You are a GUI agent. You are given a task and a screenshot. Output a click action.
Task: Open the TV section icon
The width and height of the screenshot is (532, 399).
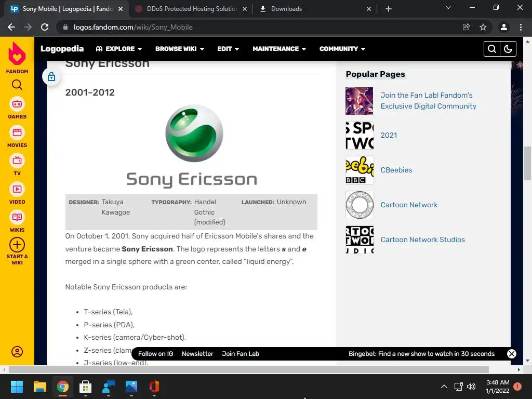pos(17,161)
